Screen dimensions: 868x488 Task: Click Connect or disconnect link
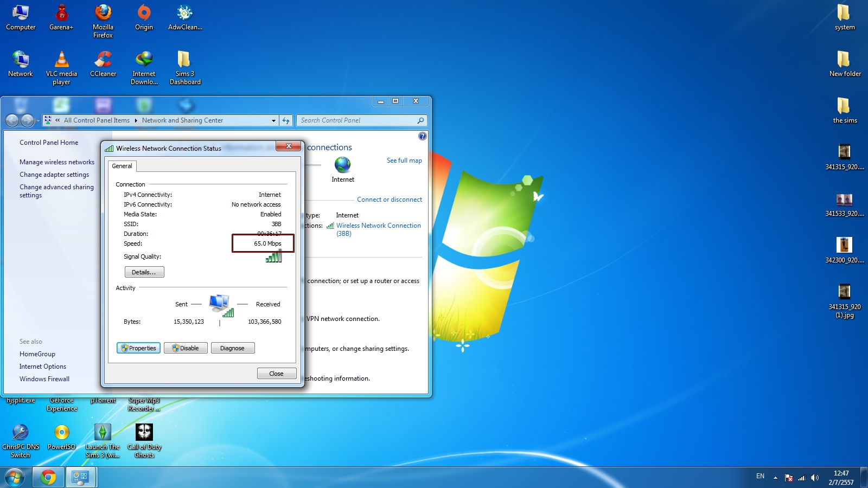pos(390,200)
